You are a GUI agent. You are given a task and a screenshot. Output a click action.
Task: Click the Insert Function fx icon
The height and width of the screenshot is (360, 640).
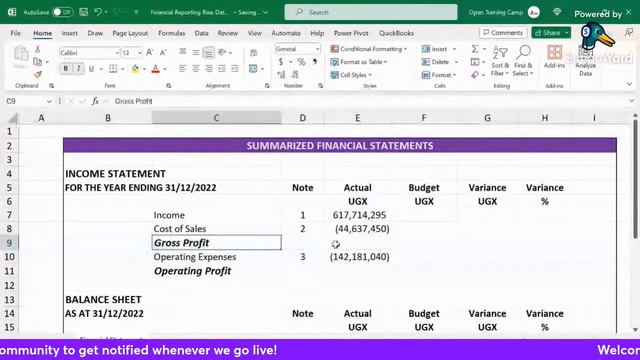click(95, 101)
